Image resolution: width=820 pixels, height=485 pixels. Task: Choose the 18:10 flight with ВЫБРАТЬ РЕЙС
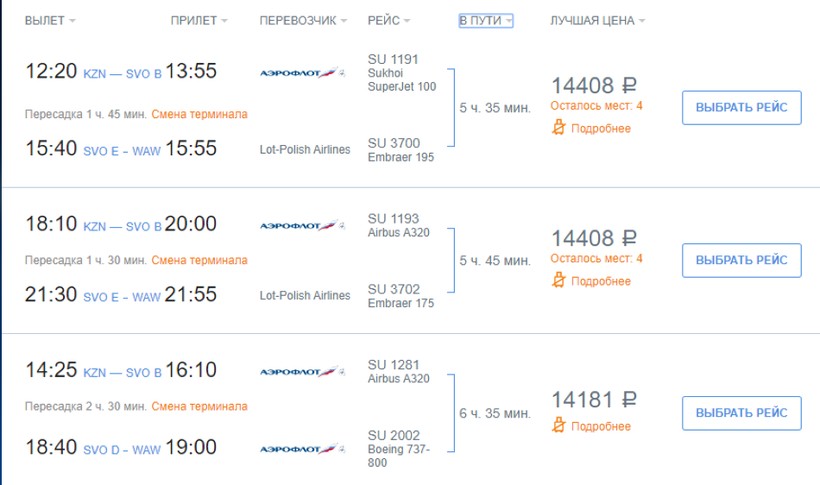(x=741, y=261)
